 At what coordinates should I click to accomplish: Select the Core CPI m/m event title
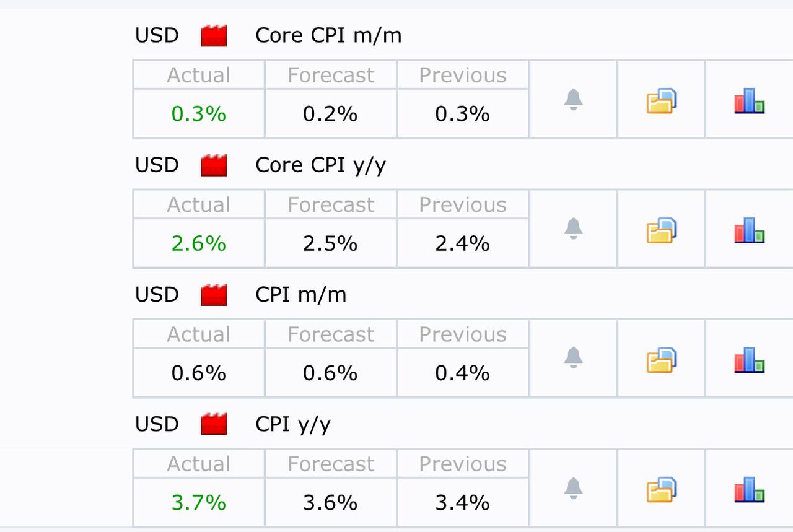tap(328, 35)
